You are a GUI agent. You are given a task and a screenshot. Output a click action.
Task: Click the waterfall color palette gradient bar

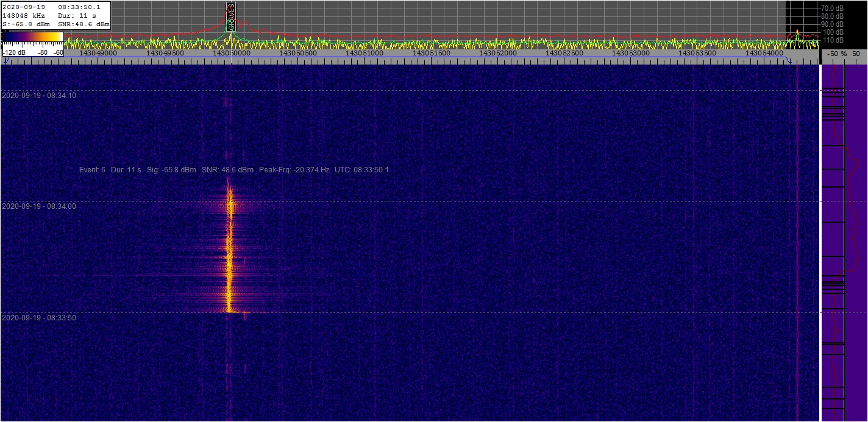tap(32, 38)
